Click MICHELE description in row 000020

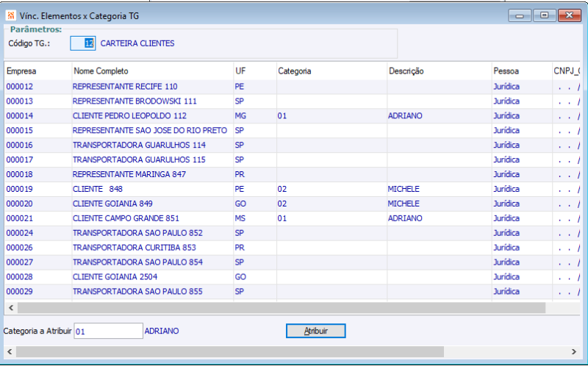coord(404,204)
